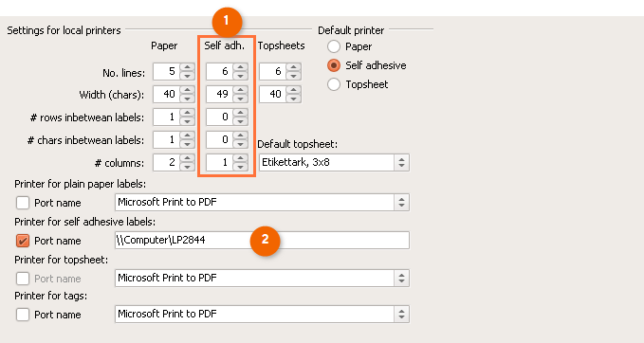Increase Paper No. lines with up arrow

(x=187, y=67)
